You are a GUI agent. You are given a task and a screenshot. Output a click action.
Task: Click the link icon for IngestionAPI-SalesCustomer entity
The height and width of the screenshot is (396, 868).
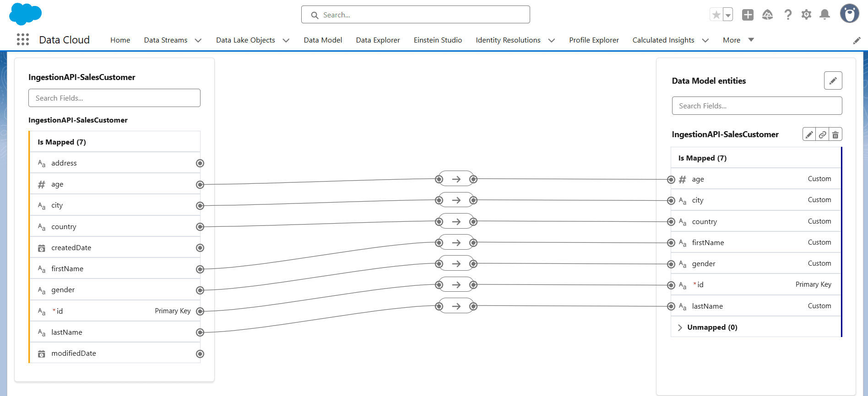823,134
